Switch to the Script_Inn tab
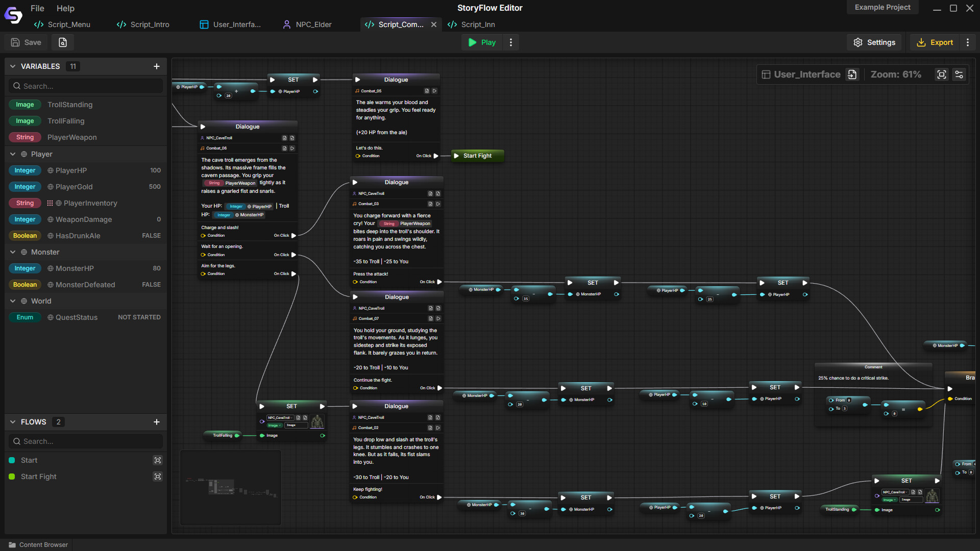980x551 pixels. point(472,24)
